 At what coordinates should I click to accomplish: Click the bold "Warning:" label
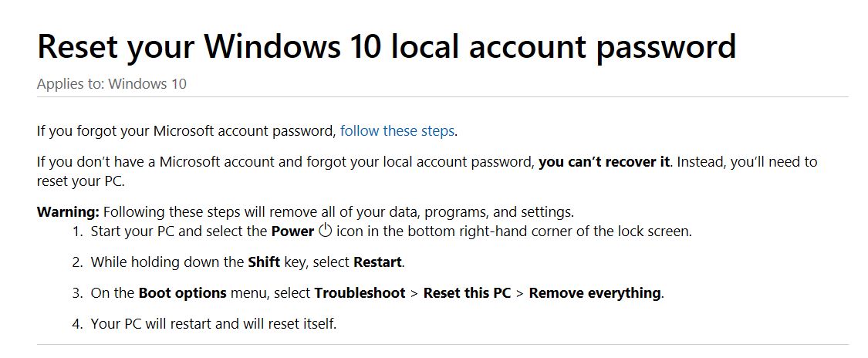(x=68, y=212)
